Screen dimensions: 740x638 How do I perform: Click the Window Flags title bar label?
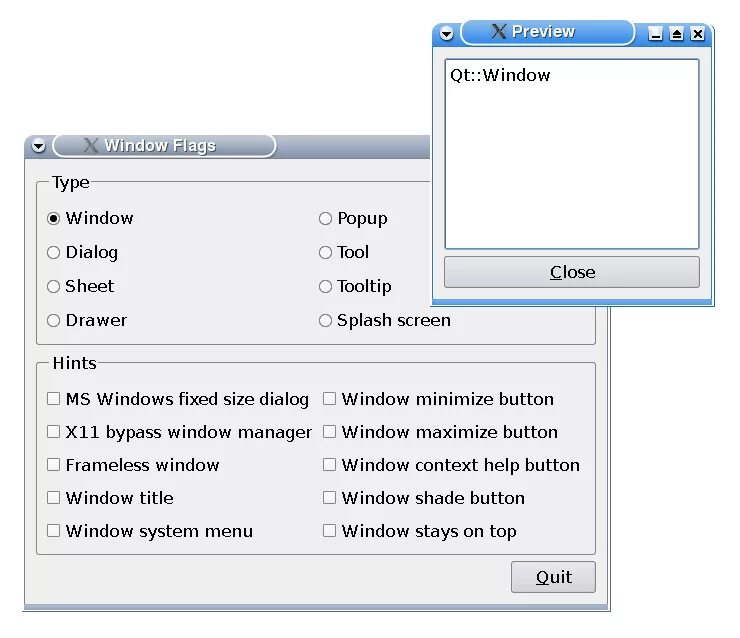(x=160, y=146)
